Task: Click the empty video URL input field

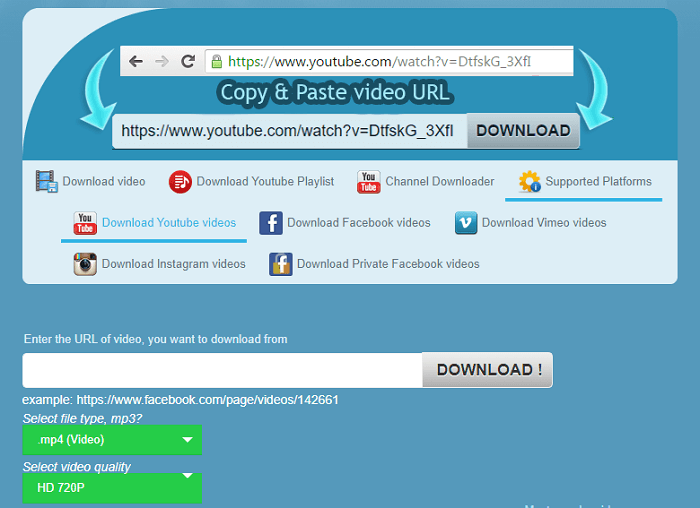Action: 222,370
